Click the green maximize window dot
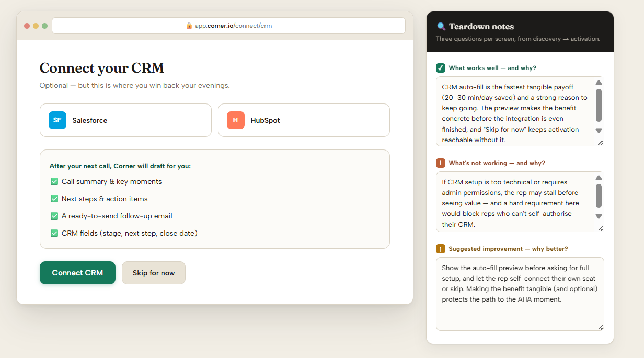The image size is (644, 358). point(44,26)
